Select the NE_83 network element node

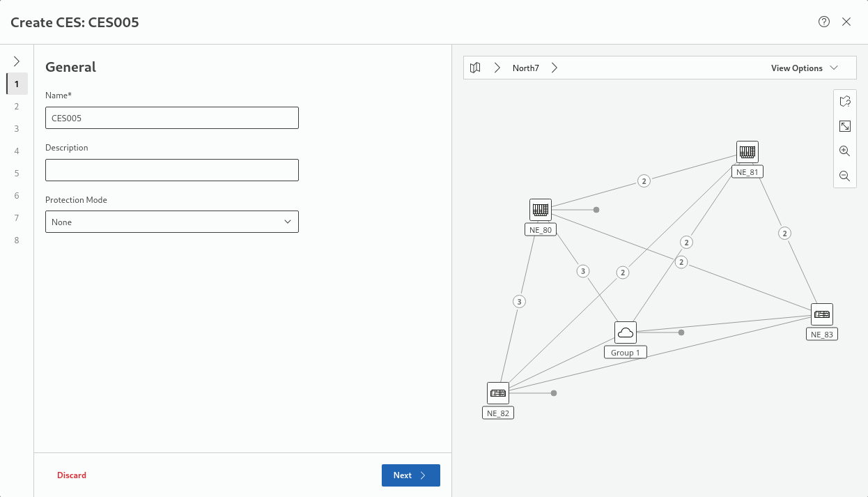click(x=822, y=314)
